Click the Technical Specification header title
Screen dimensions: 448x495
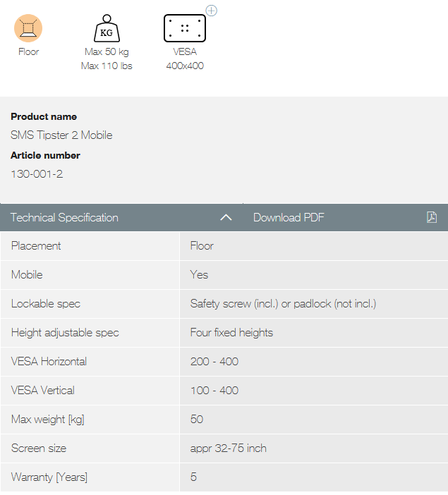click(x=64, y=217)
